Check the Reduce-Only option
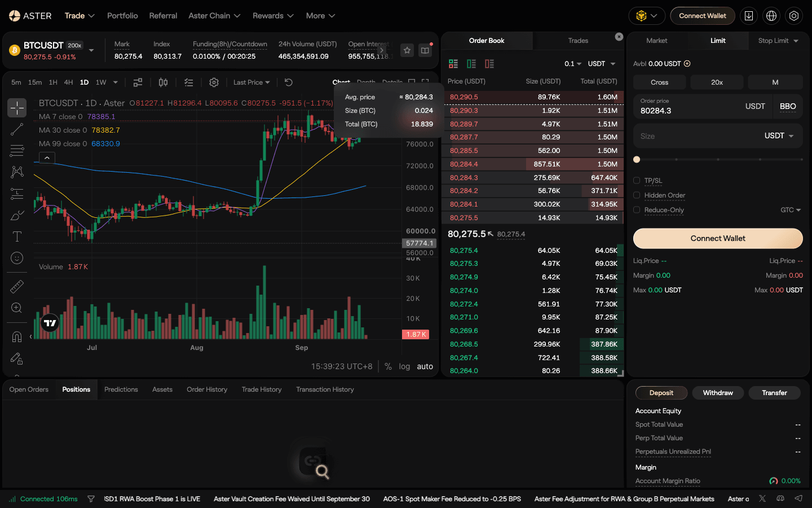812x508 pixels. click(637, 210)
